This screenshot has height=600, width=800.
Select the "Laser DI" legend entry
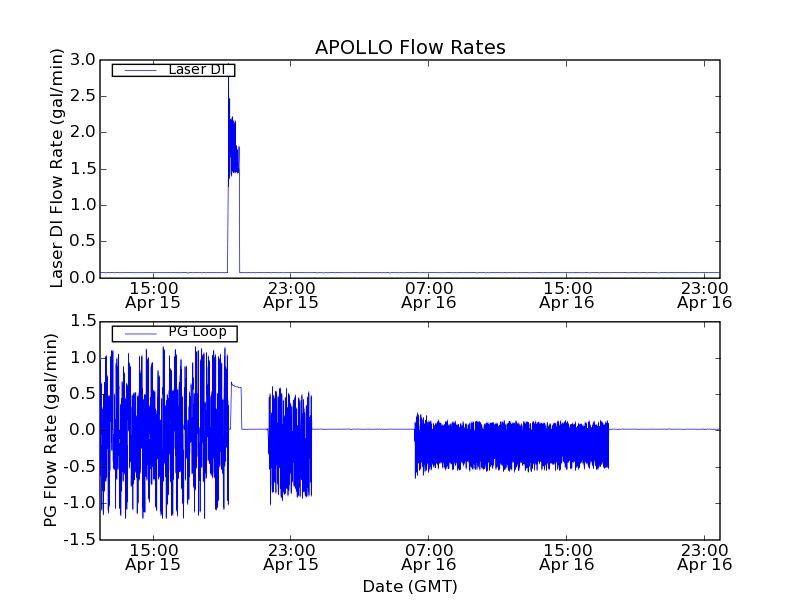click(173, 70)
